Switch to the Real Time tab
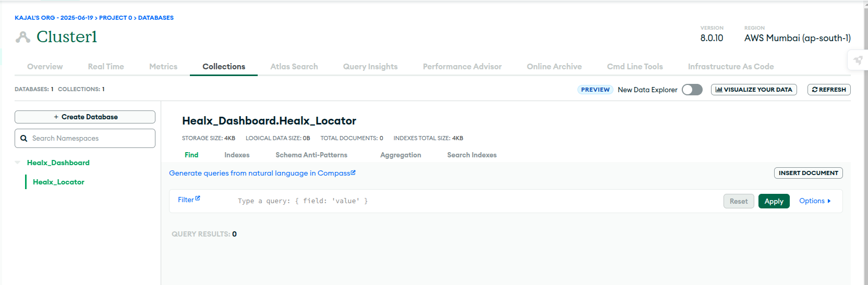Screen dimensions: 868x285 point(106,67)
